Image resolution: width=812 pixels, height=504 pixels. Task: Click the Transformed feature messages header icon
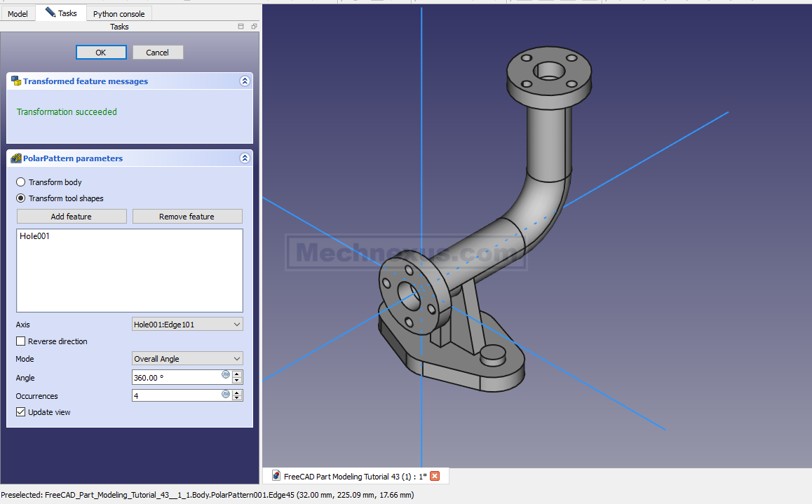[x=16, y=81]
